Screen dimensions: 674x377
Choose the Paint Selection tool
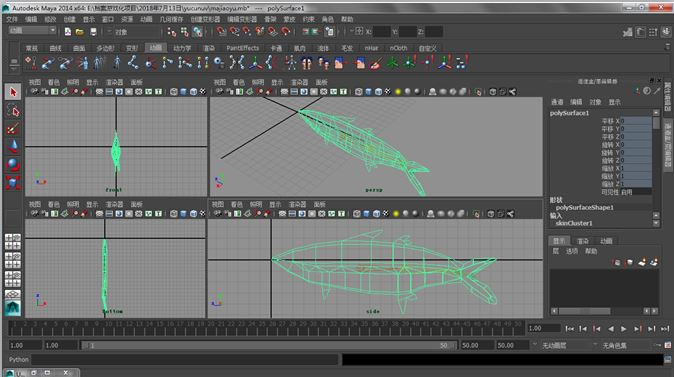[x=13, y=129]
